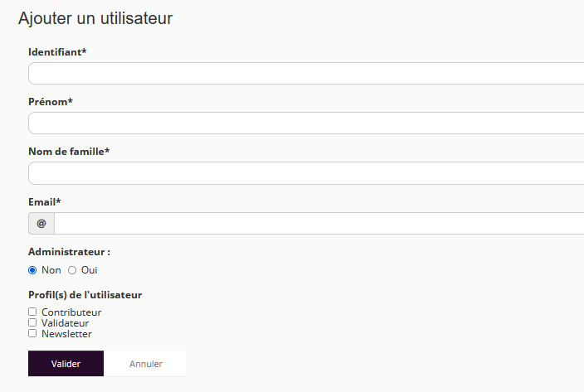
Task: Click the Prénom* field label
Action: tap(51, 102)
